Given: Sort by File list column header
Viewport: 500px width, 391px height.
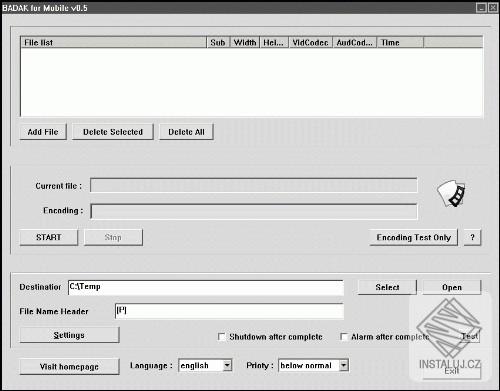Looking at the screenshot, I should click(114, 42).
